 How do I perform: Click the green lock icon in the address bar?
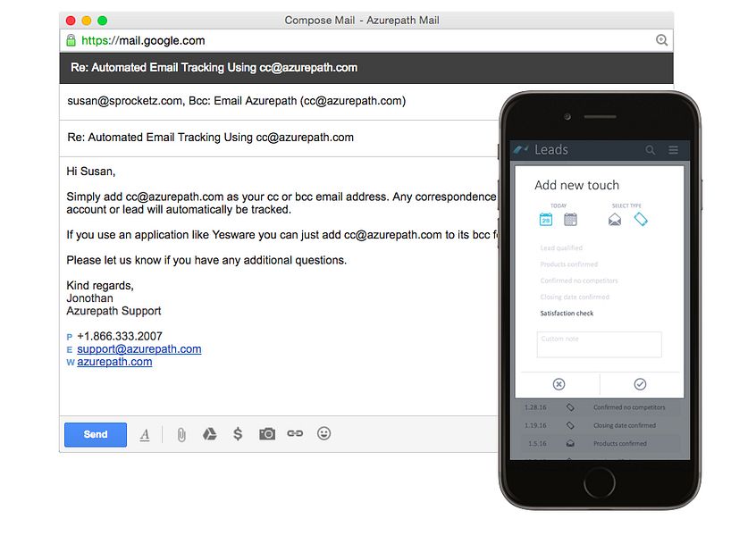71,40
